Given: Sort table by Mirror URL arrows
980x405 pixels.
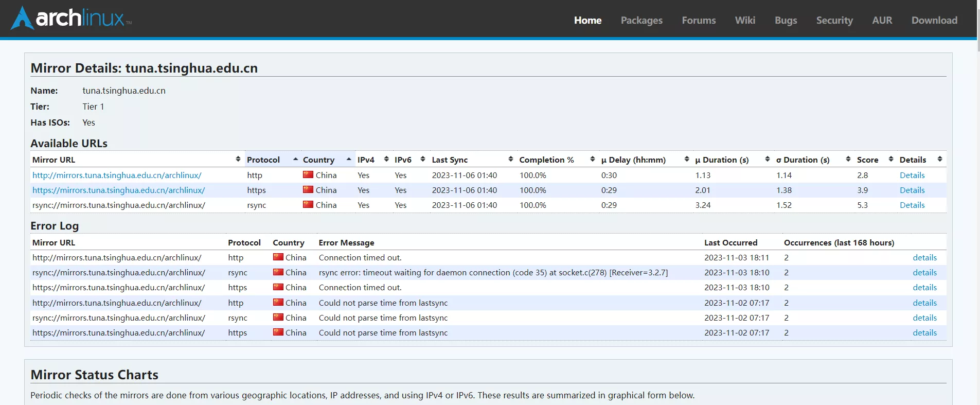Looking at the screenshot, I should [x=238, y=159].
